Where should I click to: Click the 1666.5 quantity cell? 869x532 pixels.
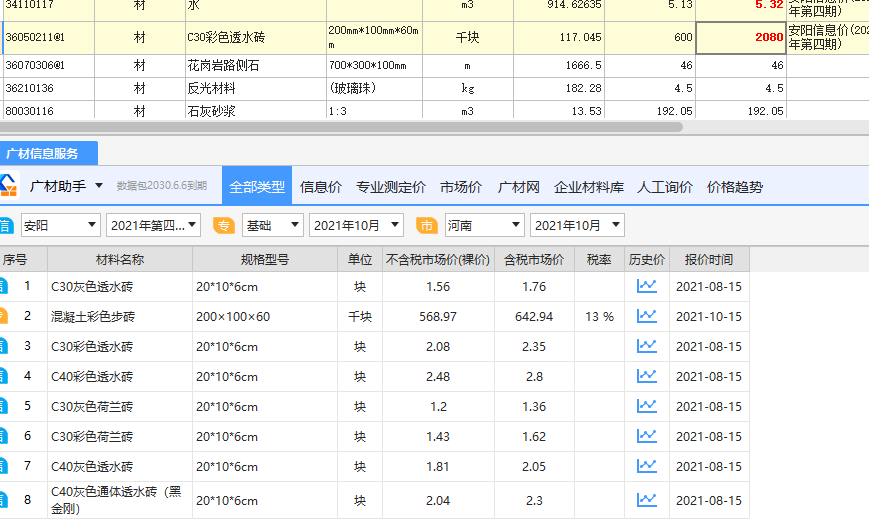click(x=559, y=65)
